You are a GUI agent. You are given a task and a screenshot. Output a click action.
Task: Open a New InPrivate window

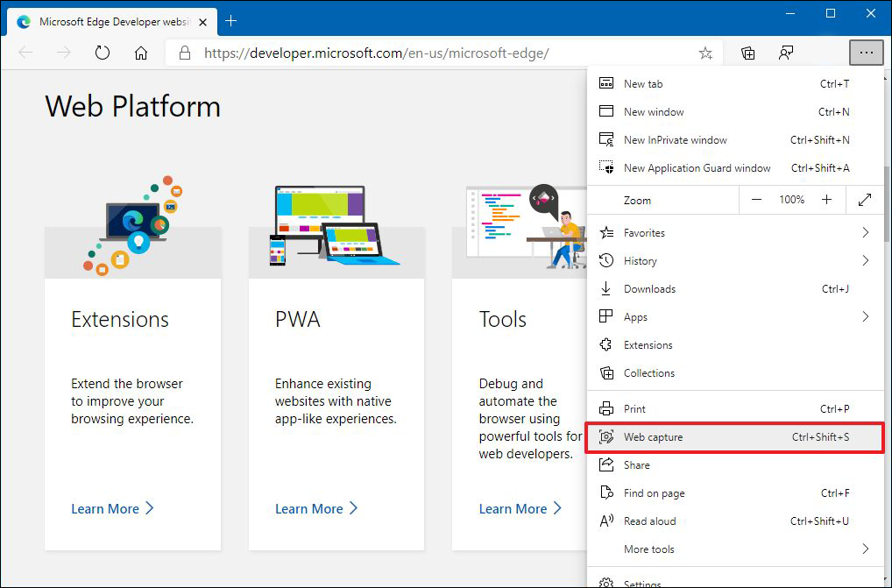click(735, 140)
